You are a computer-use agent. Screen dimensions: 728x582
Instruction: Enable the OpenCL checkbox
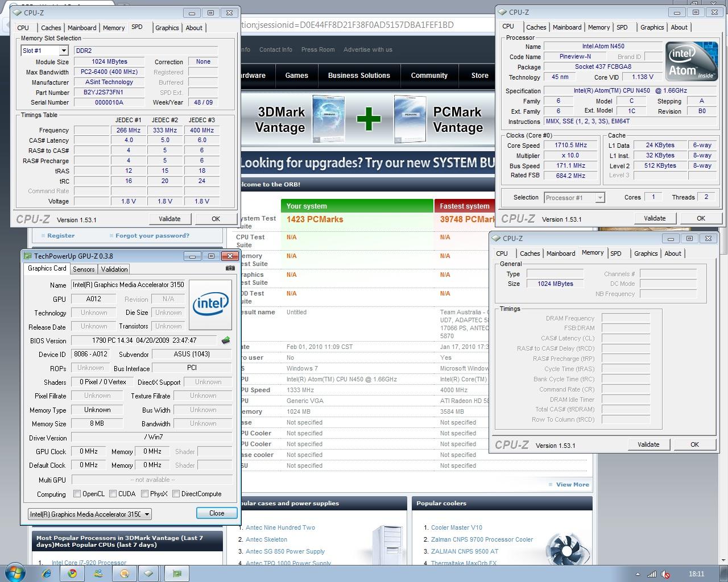[77, 494]
